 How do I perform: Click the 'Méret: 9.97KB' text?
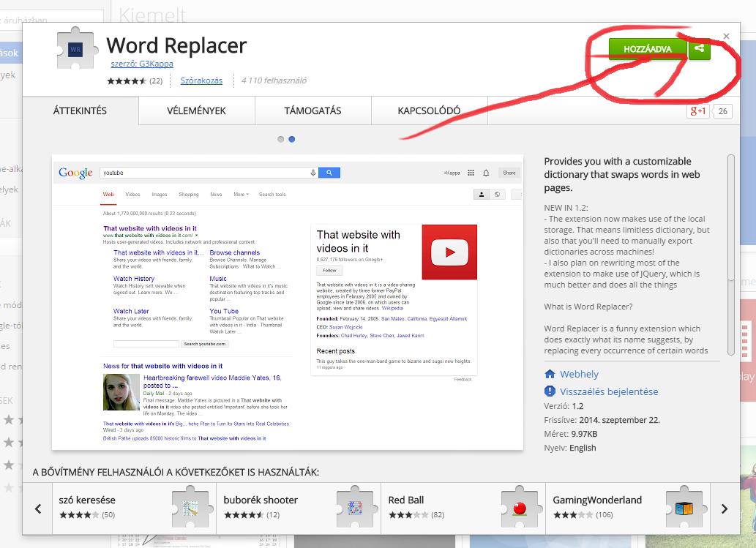point(570,434)
